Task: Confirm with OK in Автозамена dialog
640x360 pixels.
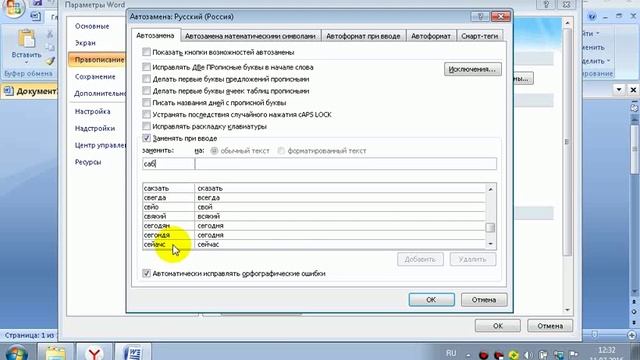Action: coord(431,300)
